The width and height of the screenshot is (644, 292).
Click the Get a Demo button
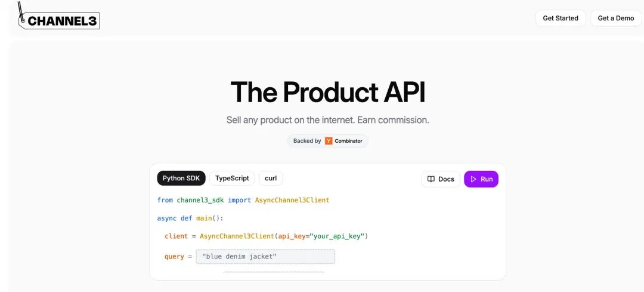tap(615, 18)
